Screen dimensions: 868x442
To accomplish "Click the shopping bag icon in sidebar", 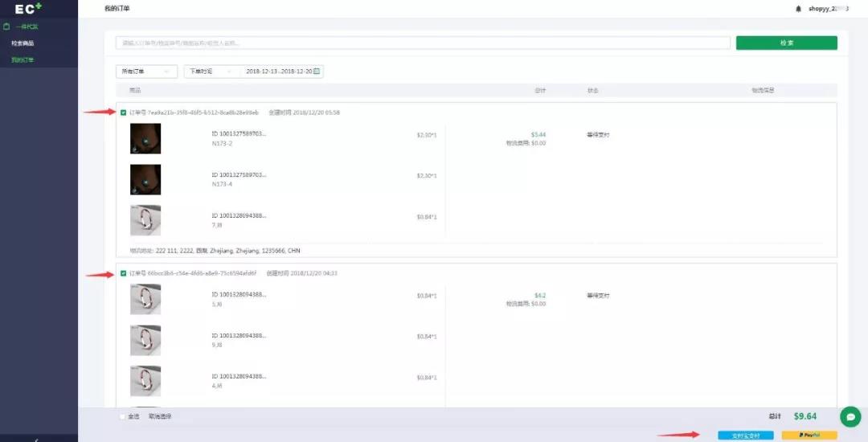I will click(x=6, y=27).
